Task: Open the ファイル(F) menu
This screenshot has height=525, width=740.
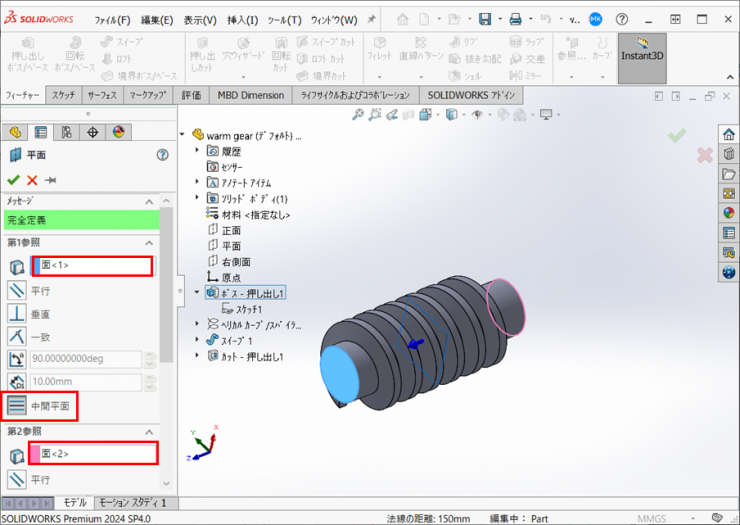Action: point(112,20)
